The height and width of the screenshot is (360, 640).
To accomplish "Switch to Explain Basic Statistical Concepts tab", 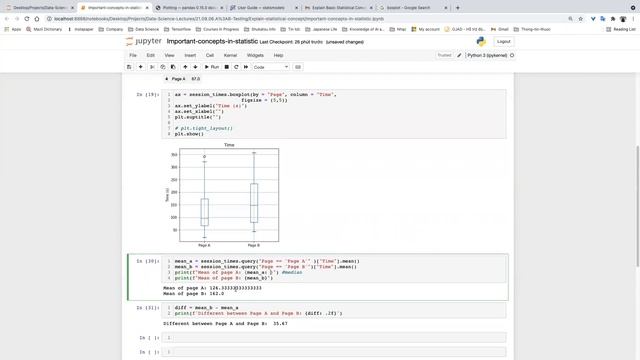I will 338,8.
